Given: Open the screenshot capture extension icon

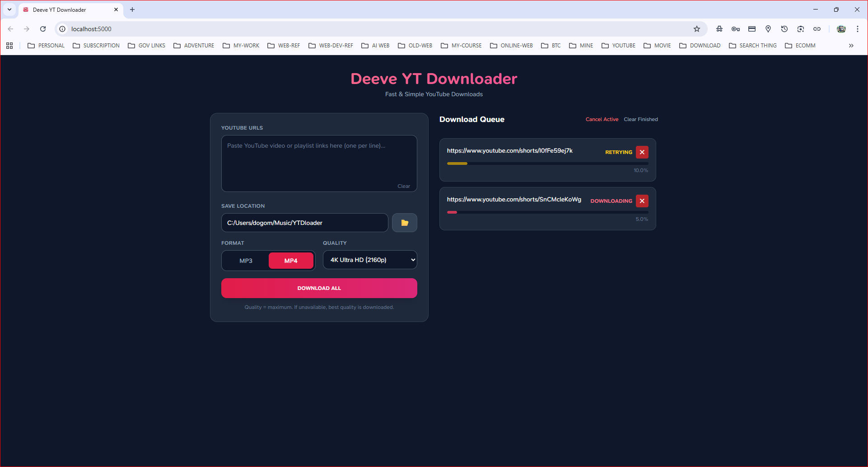Looking at the screenshot, I should point(801,29).
